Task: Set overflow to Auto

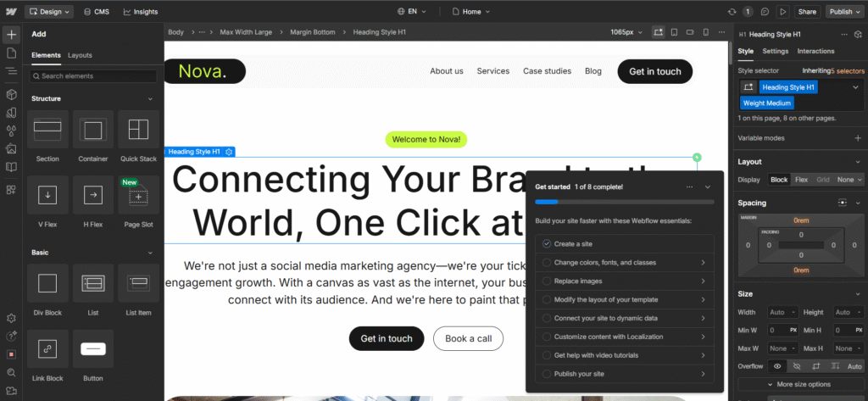Action: 854,366
